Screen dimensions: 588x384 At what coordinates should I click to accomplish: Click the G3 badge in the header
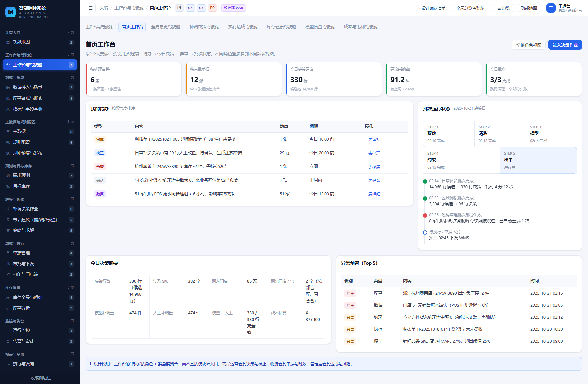[201, 8]
